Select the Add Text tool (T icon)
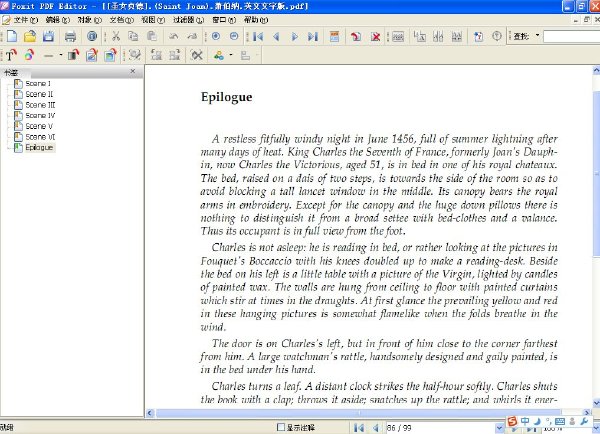The height and width of the screenshot is (434, 600). click(11, 55)
